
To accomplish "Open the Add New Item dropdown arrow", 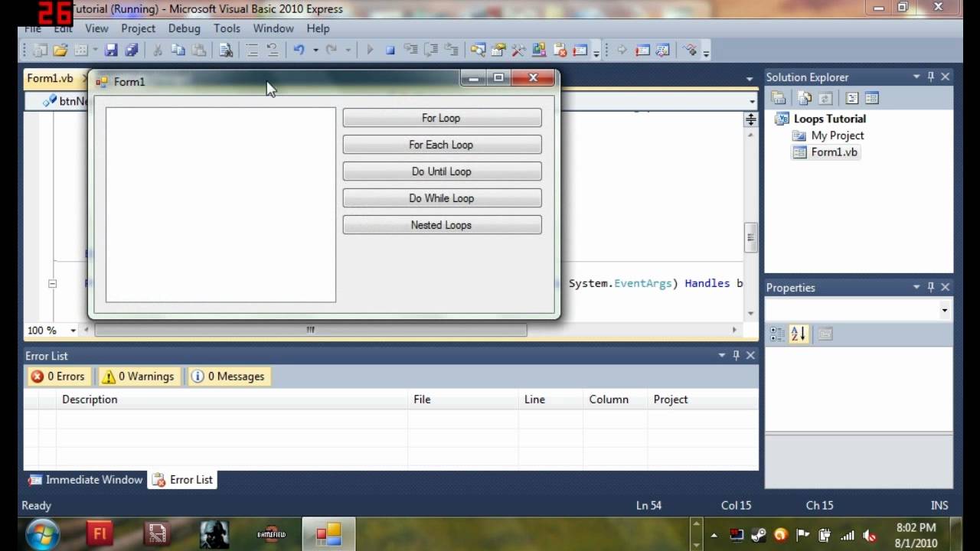I will point(95,50).
